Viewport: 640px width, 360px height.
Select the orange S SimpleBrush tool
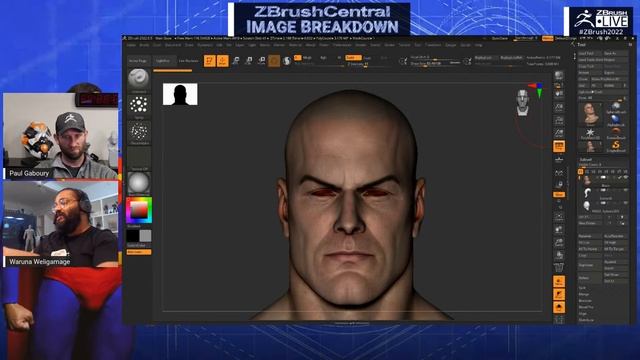pos(616,146)
